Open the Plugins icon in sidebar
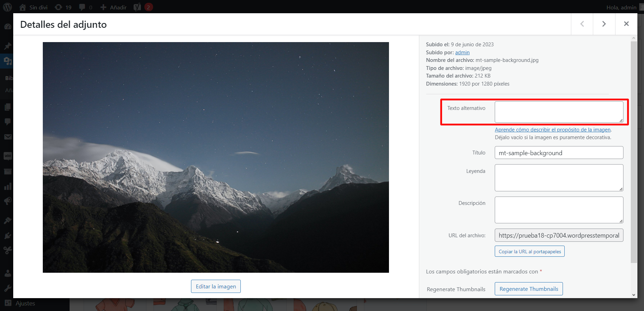The height and width of the screenshot is (311, 644). click(x=7, y=236)
